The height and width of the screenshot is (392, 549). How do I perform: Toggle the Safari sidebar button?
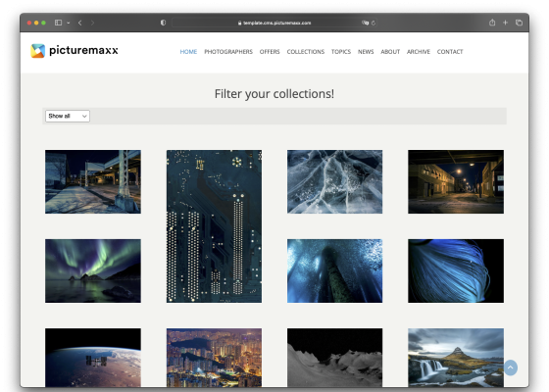[58, 23]
